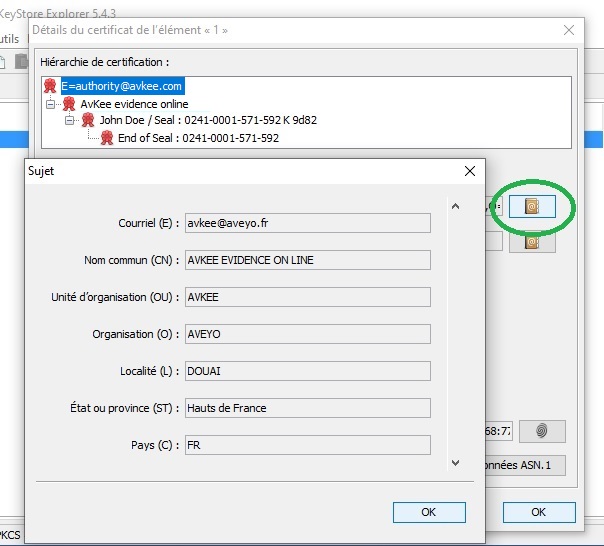
Task: Click the Nom commun (CN) field
Action: tap(308, 260)
